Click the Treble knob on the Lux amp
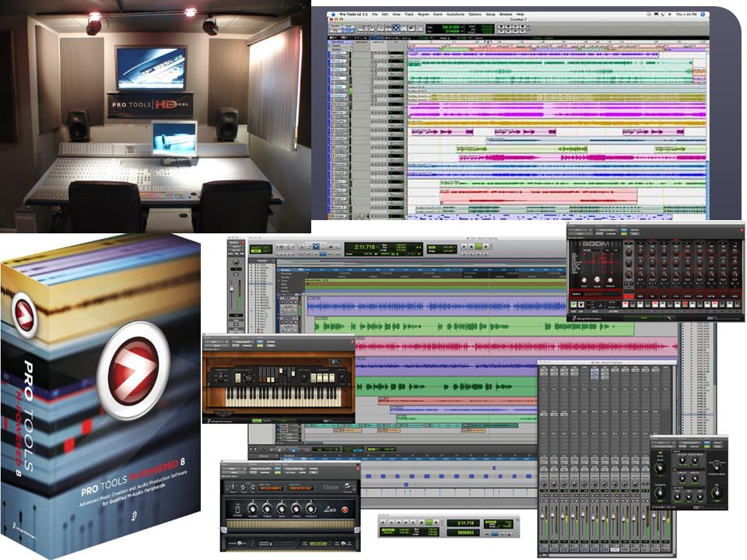The width and height of the screenshot is (747, 560). click(267, 508)
